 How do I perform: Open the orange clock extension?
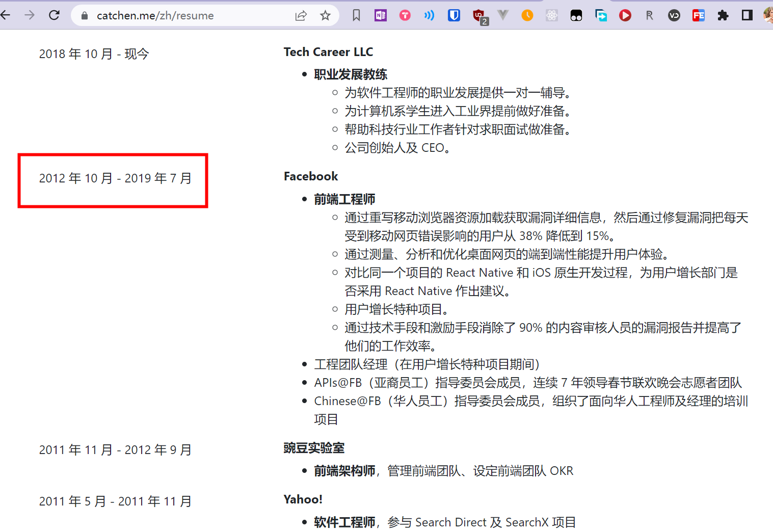(527, 15)
